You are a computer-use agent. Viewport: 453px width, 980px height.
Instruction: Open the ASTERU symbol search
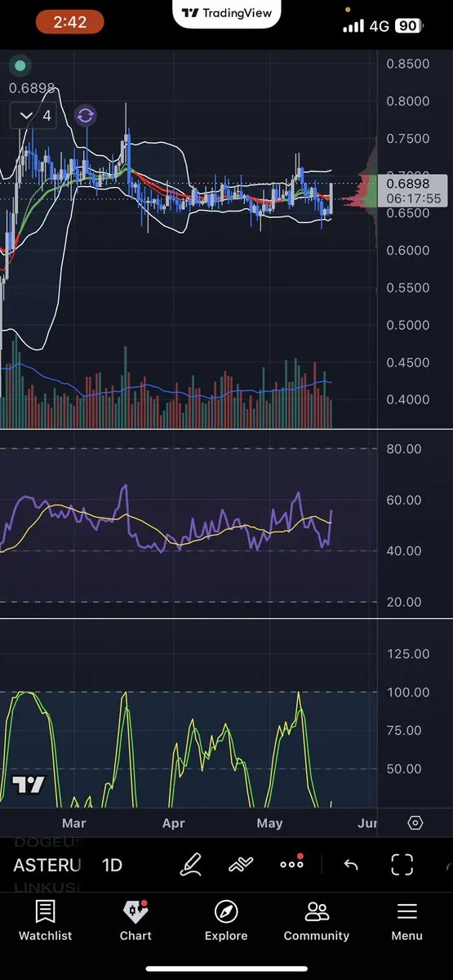coord(47,866)
